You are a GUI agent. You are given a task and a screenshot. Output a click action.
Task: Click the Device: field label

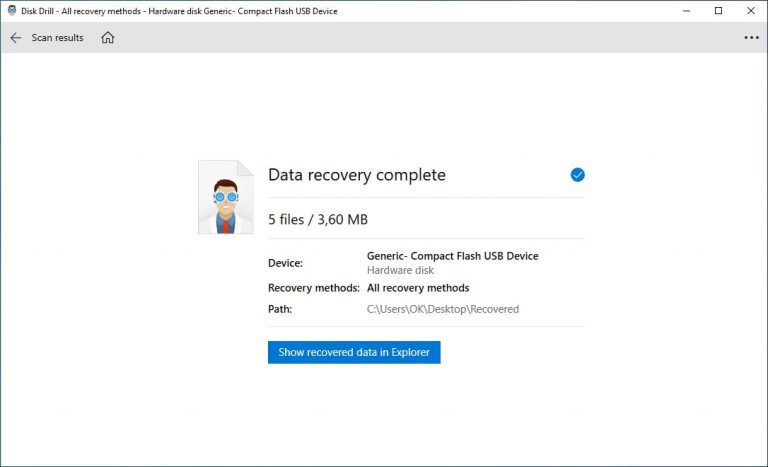[x=285, y=263]
